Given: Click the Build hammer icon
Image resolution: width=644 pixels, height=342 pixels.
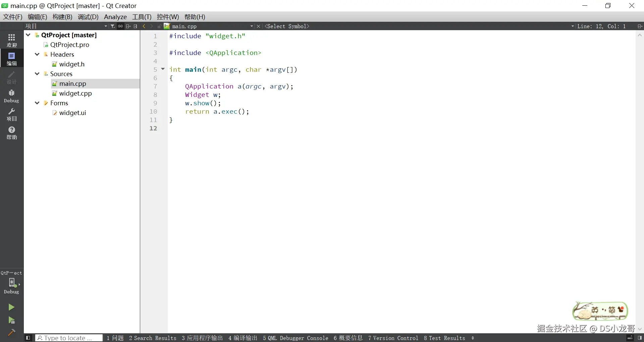Looking at the screenshot, I should 11,332.
